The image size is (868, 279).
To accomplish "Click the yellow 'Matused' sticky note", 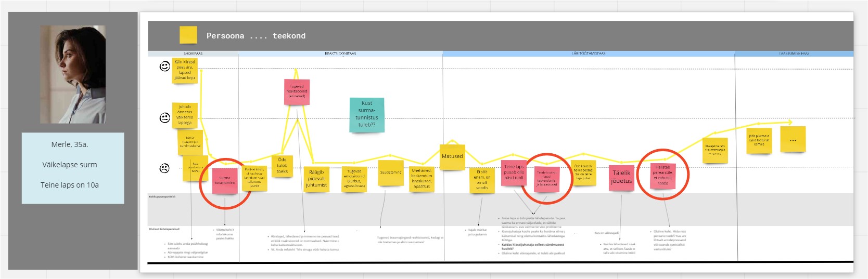I will tap(452, 156).
